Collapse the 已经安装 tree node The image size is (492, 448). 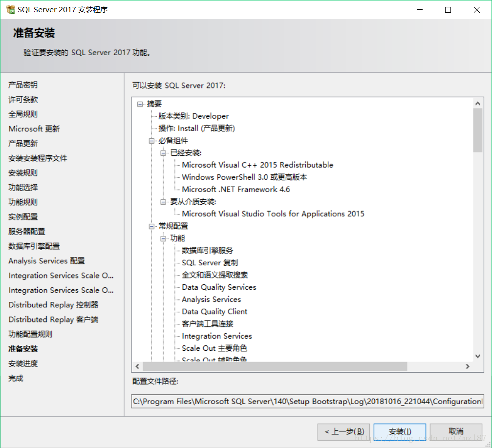[163, 153]
